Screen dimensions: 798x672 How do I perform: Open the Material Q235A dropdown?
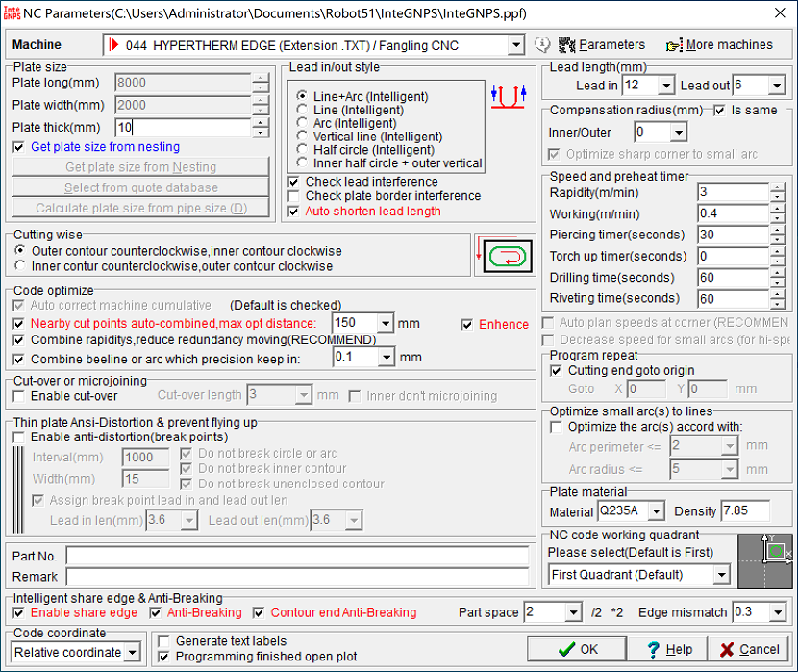[x=656, y=511]
